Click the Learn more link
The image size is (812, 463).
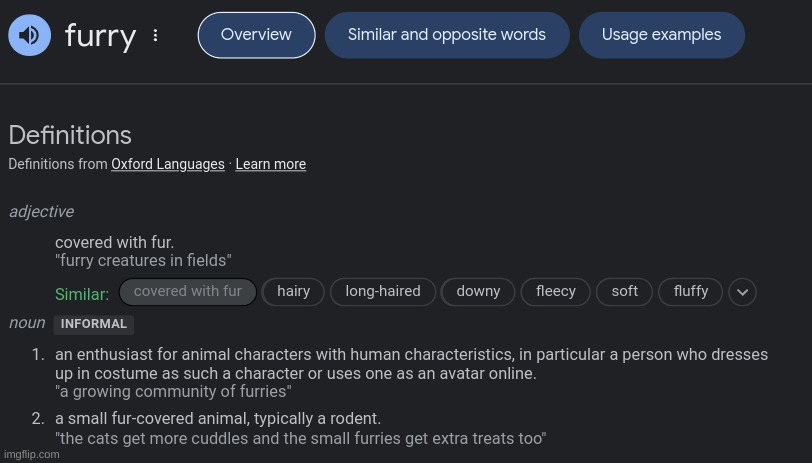tap(271, 164)
